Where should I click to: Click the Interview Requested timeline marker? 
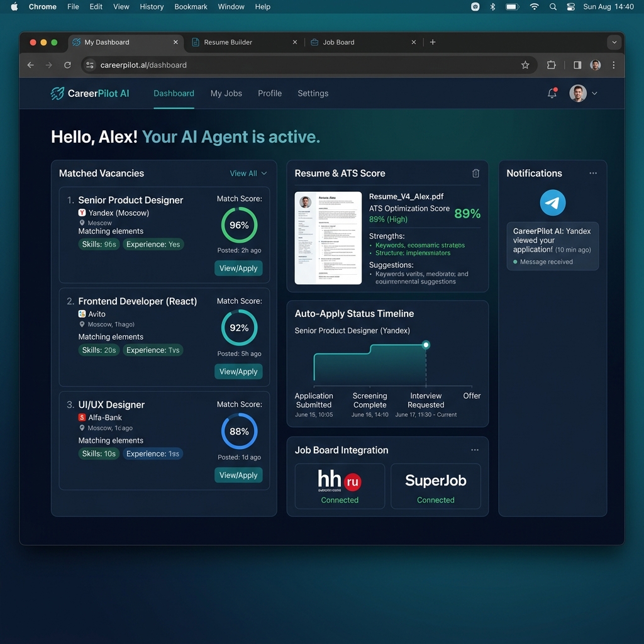(x=426, y=345)
